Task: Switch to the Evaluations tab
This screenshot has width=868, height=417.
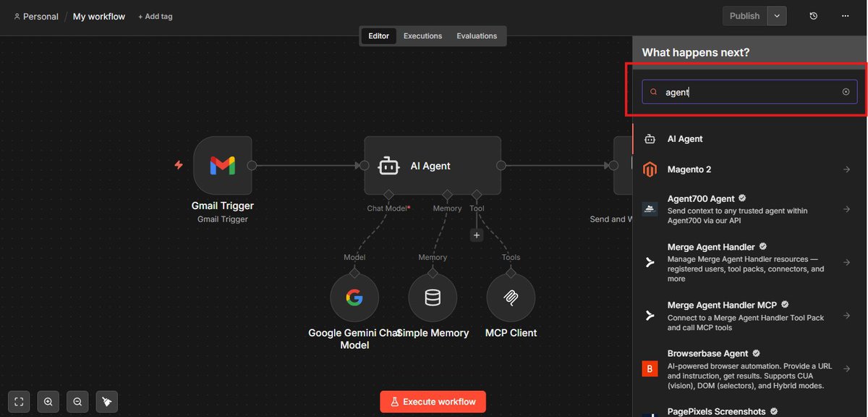Action: (477, 35)
